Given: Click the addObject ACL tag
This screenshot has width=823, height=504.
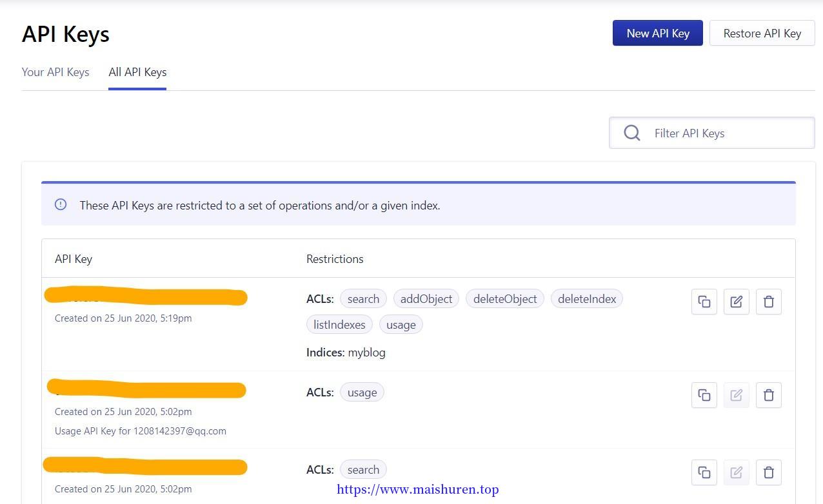Looking at the screenshot, I should click(x=426, y=299).
